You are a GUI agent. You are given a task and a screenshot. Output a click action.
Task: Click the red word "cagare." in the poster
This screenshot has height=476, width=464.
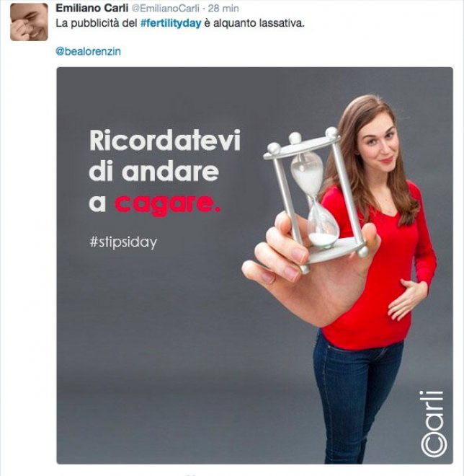(x=167, y=205)
